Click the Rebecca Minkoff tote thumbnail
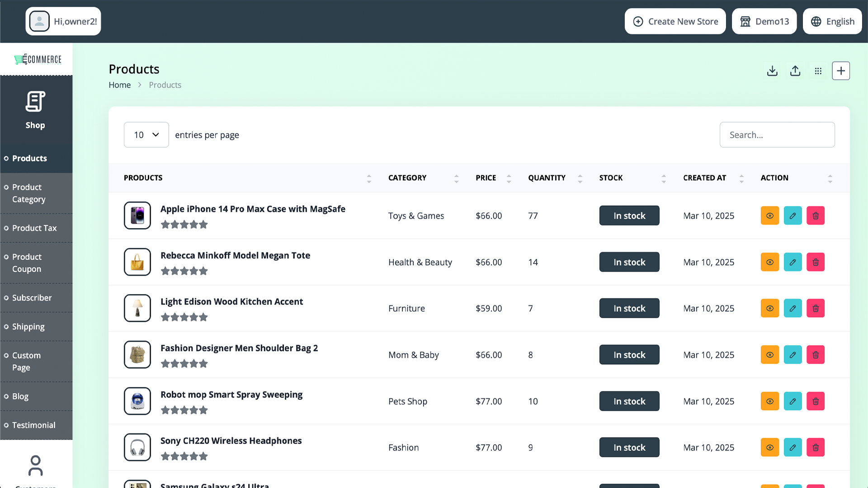 point(137,262)
